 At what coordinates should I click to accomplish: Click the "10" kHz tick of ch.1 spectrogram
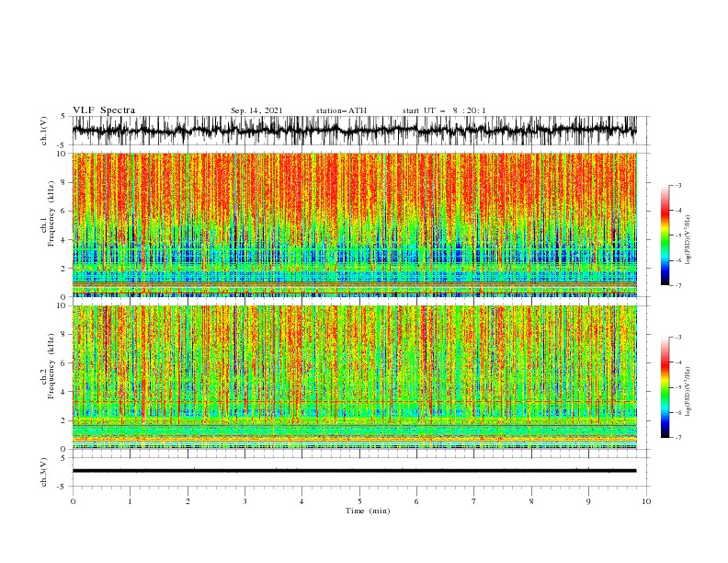pos(62,154)
